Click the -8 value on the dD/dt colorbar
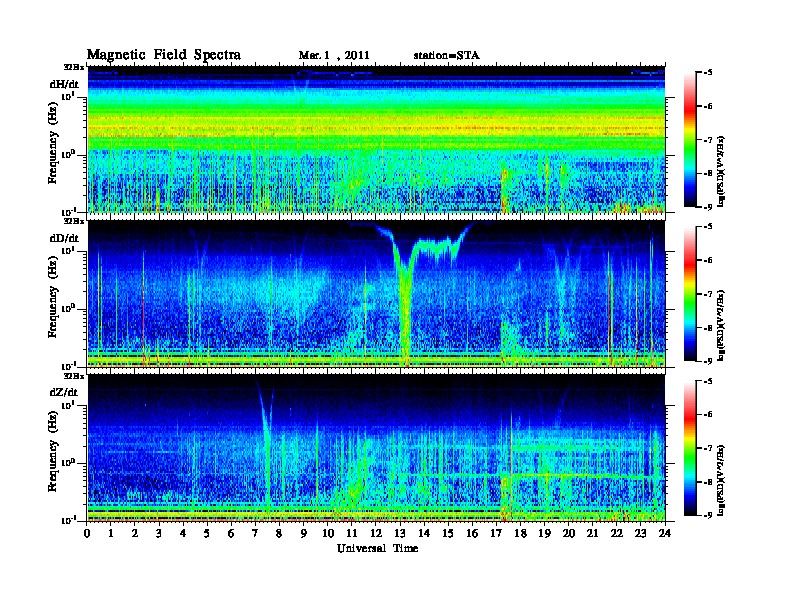 pos(708,328)
